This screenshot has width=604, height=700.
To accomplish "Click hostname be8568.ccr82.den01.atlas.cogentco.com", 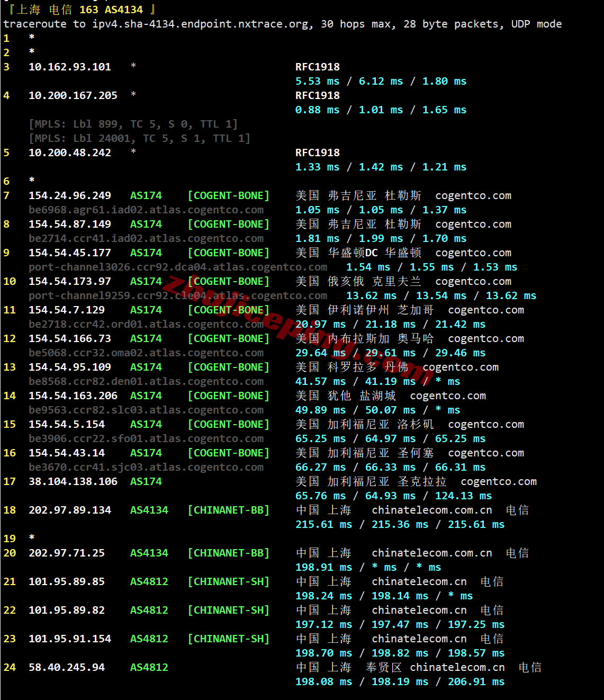I will [x=146, y=381].
